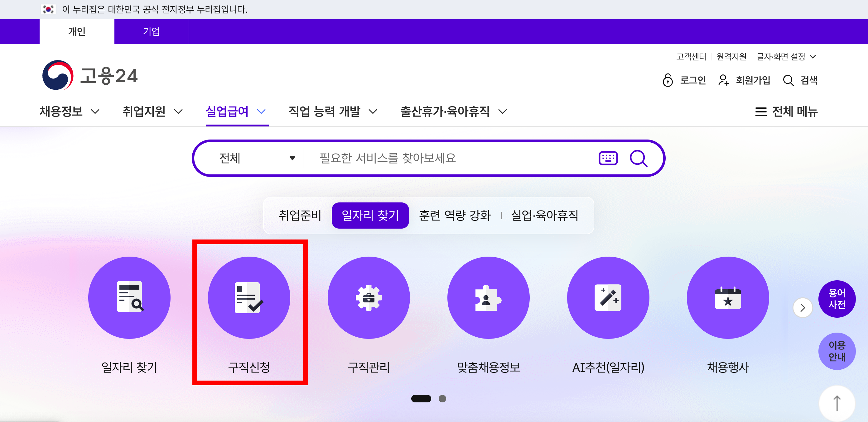This screenshot has height=422, width=868.
Task: Click the 원격지원 link
Action: (x=731, y=57)
